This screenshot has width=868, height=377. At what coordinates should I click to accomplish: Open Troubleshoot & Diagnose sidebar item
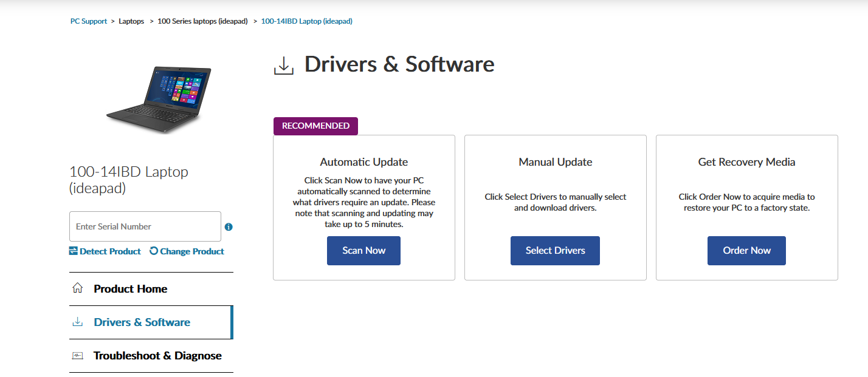pos(151,356)
